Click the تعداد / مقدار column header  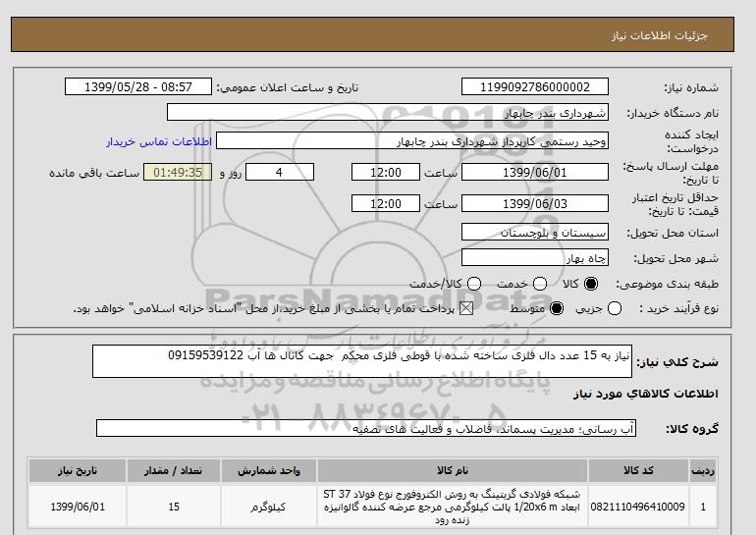(174, 470)
